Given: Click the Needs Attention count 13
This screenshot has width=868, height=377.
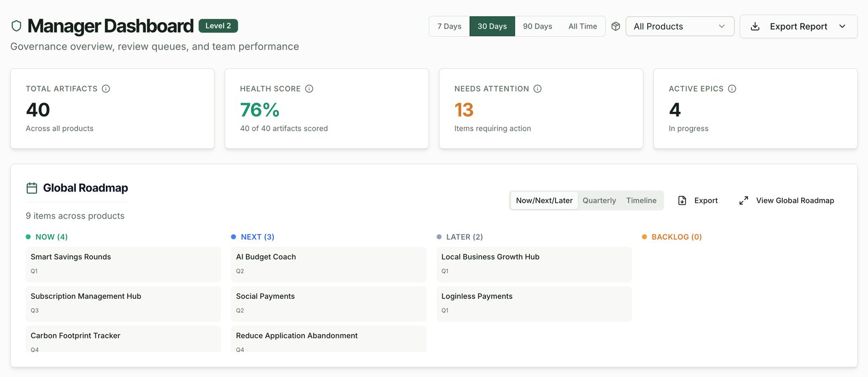Looking at the screenshot, I should pyautogui.click(x=464, y=110).
